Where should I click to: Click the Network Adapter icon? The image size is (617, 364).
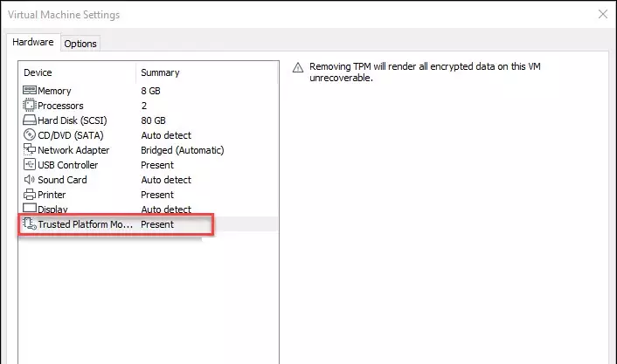pyautogui.click(x=30, y=149)
